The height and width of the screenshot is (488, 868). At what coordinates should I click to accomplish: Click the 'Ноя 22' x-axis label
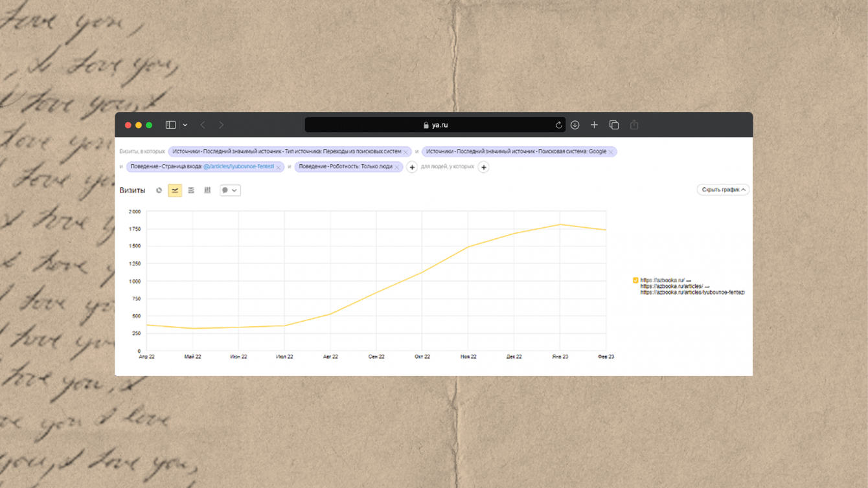pyautogui.click(x=468, y=357)
